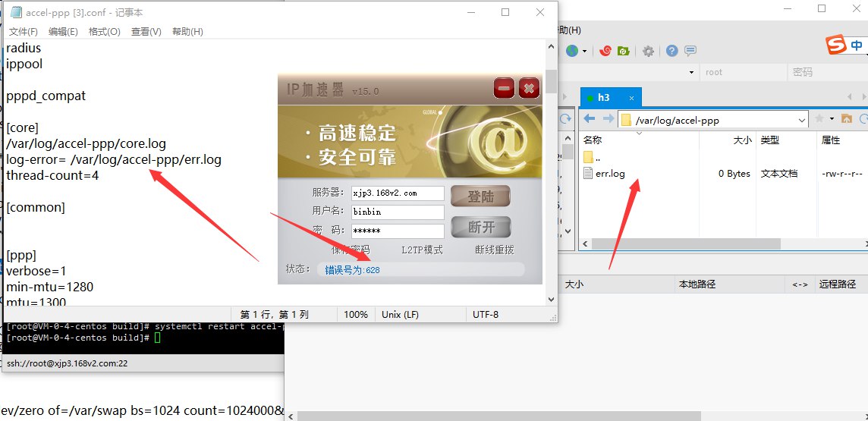
Task: Open the parent folder '..' entry
Action: (592, 157)
